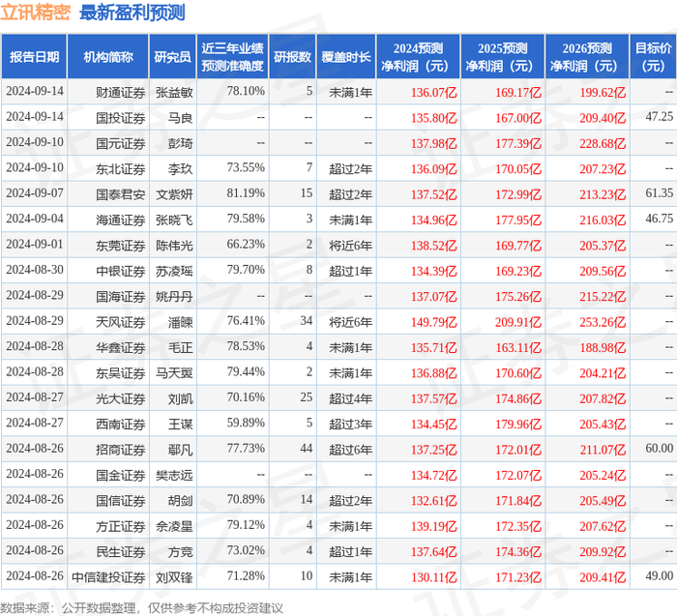Click the 报告日期 column header
The image size is (677, 616).
[34, 57]
